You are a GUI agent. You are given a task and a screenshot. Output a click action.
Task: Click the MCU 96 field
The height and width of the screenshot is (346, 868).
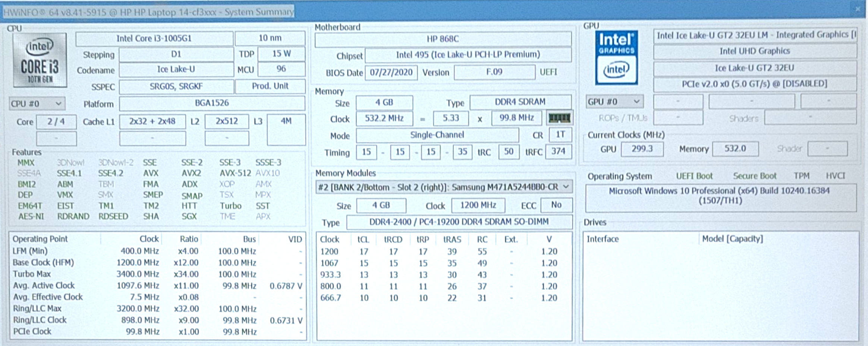pos(282,69)
